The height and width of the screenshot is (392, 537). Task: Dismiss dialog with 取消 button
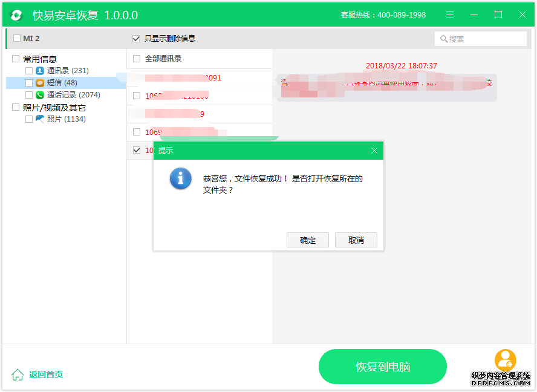356,240
